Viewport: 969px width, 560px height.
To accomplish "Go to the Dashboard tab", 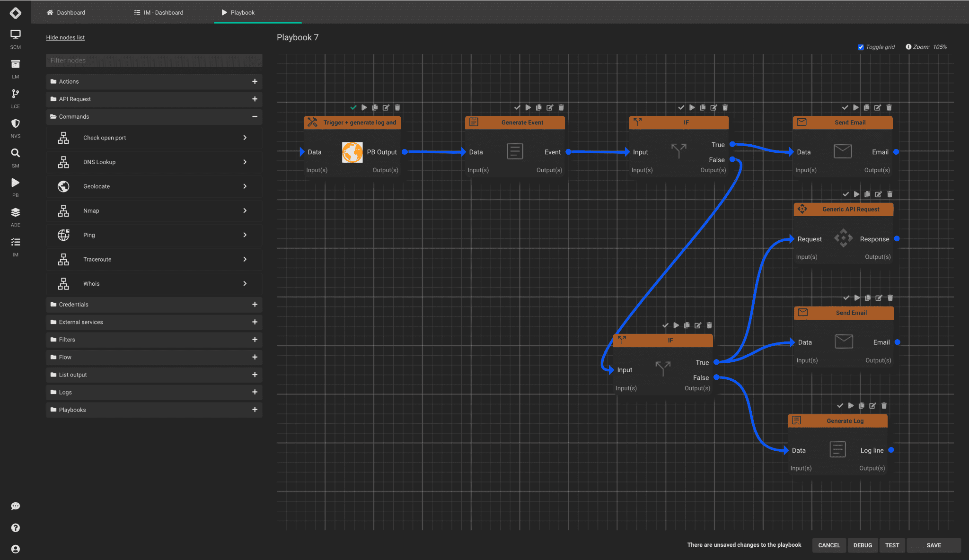I will pyautogui.click(x=70, y=13).
